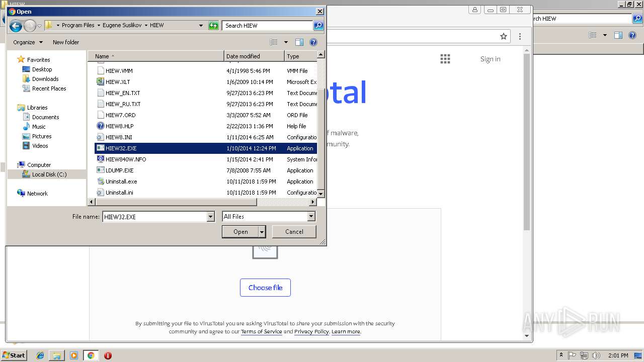Viewport: 644px width, 362px height.
Task: Expand the views dropdown arrow
Action: (x=286, y=42)
